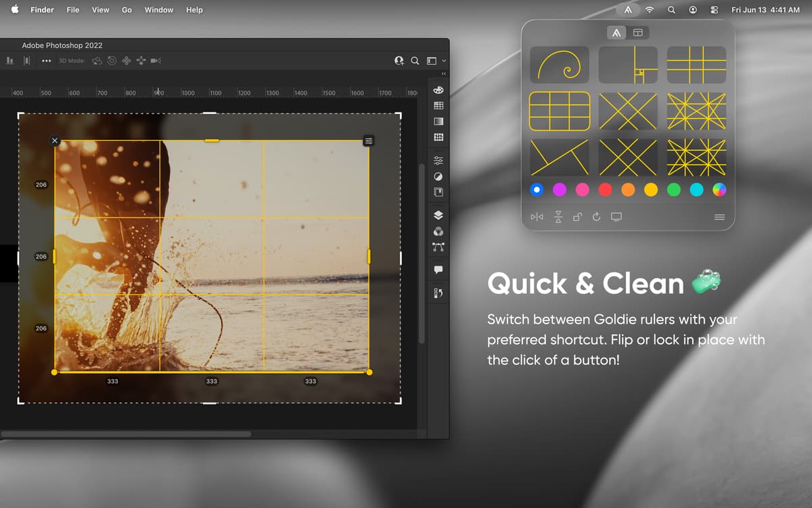Open the Goldie hamburger menu
Image resolution: width=812 pixels, height=508 pixels.
click(x=719, y=217)
